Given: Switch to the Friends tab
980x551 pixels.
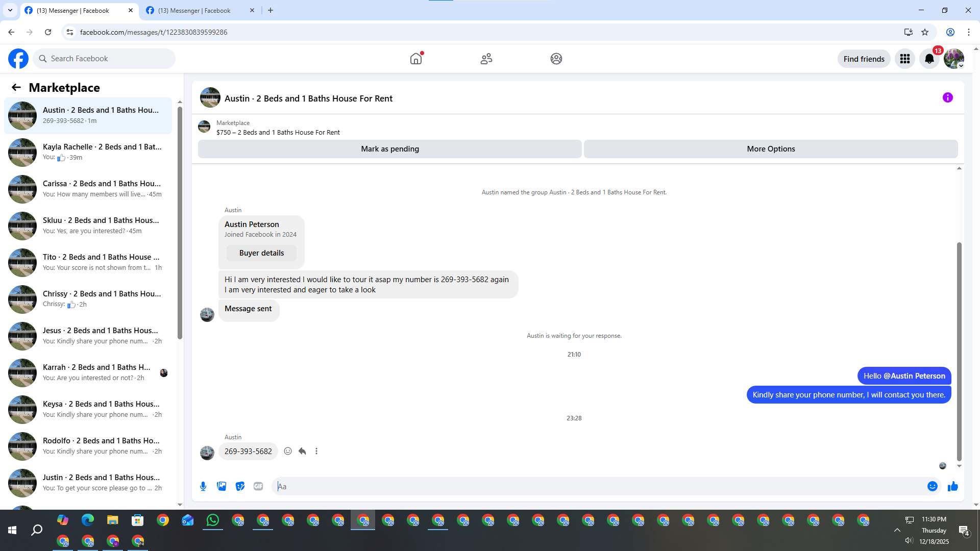Looking at the screenshot, I should [x=486, y=59].
